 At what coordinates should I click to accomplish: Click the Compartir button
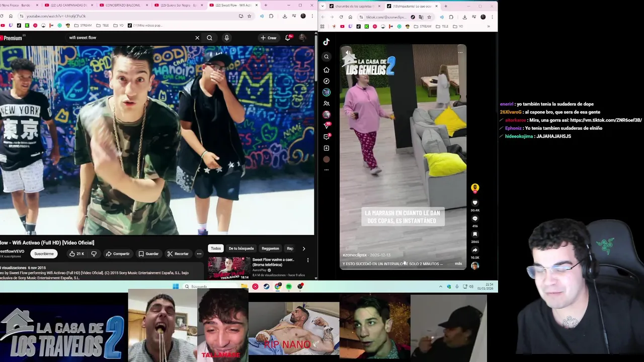pyautogui.click(x=118, y=254)
